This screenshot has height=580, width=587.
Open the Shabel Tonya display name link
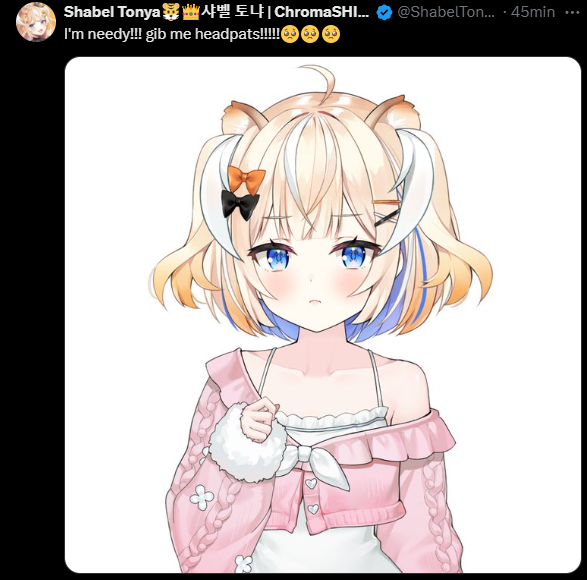(112, 12)
